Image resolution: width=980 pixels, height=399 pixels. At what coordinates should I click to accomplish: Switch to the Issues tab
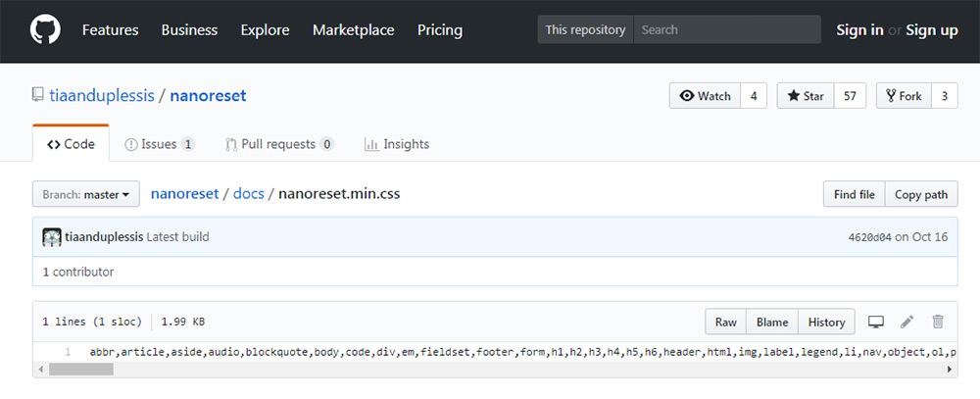tap(160, 144)
